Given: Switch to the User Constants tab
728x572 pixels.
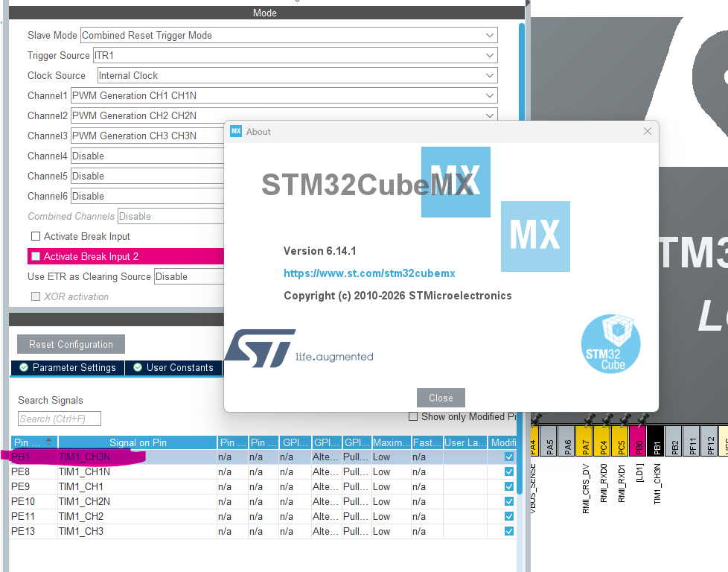Looking at the screenshot, I should [174, 367].
